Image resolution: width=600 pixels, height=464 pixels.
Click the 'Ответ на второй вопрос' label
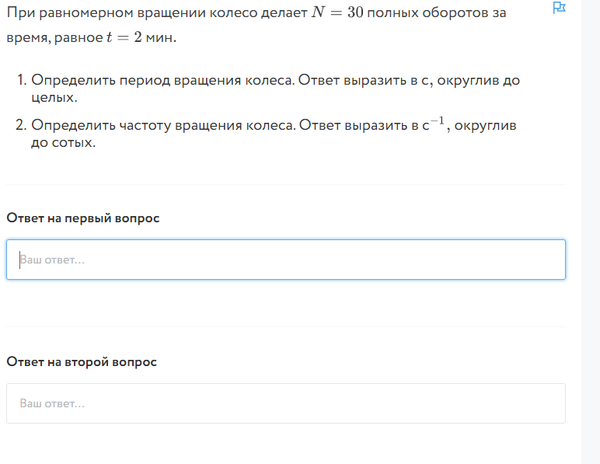pyautogui.click(x=81, y=362)
